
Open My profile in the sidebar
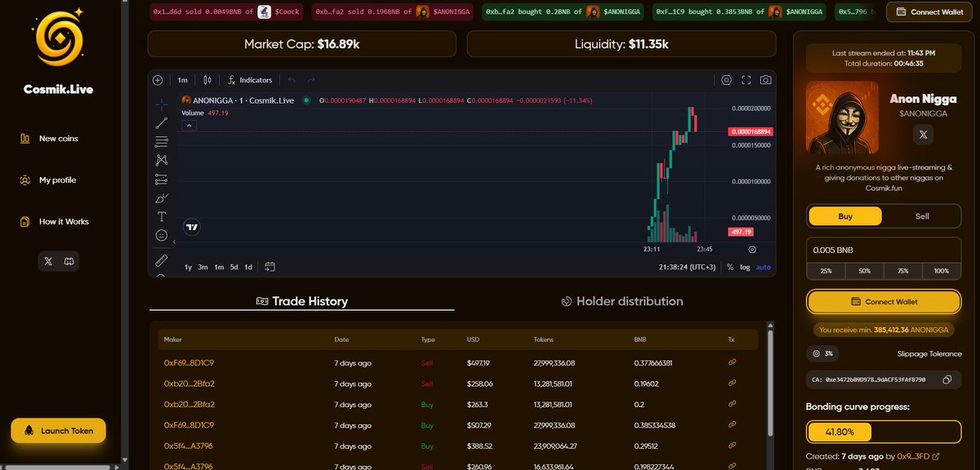point(47,180)
